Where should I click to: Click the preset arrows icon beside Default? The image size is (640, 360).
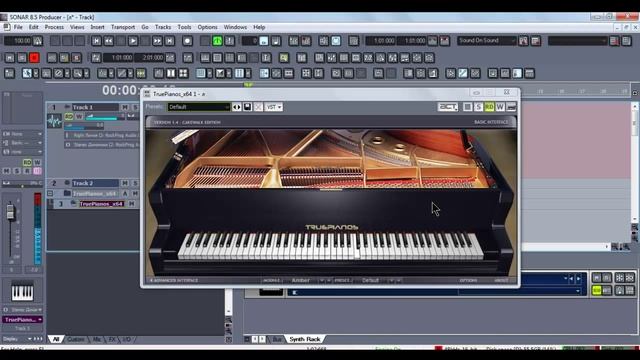click(x=237, y=107)
